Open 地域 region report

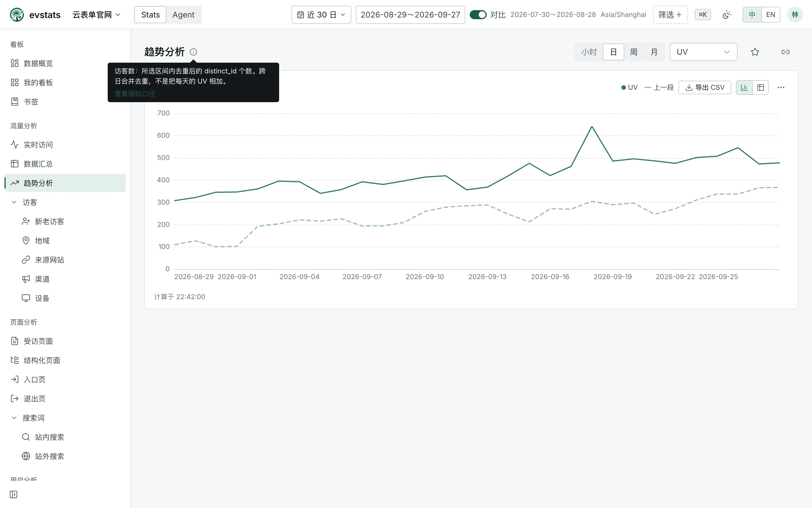pyautogui.click(x=65, y=240)
